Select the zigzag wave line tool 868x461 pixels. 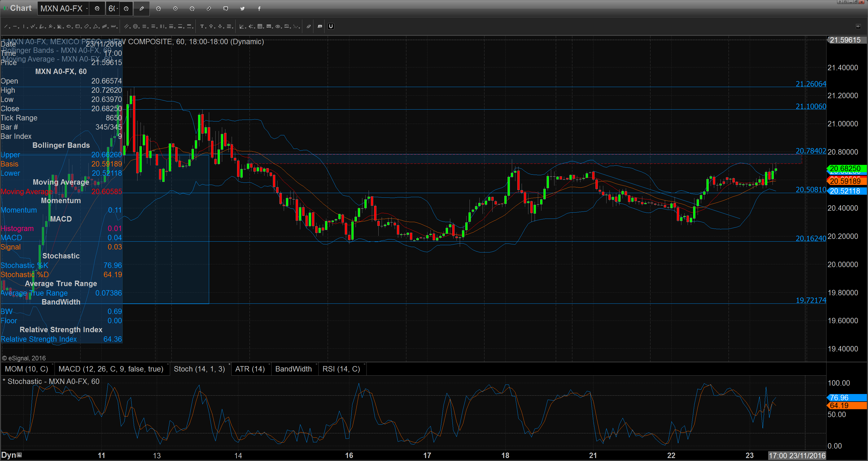click(x=33, y=26)
